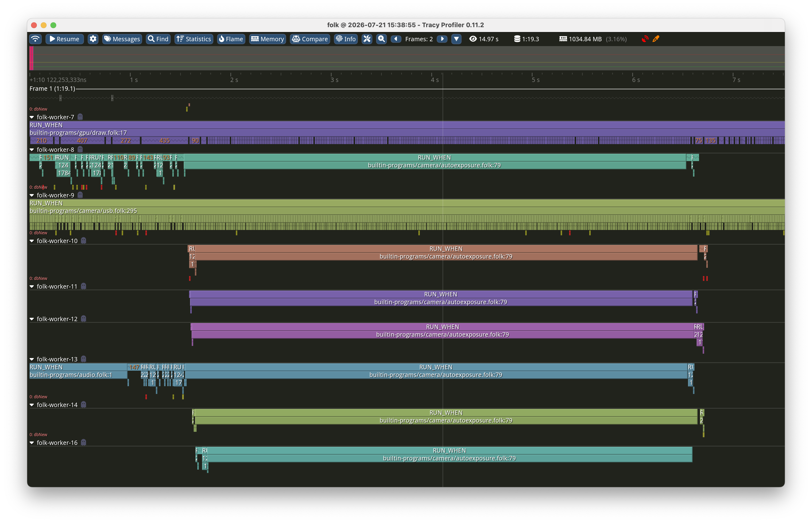Open the frame set dropdown arrow
This screenshot has width=812, height=523.
(x=456, y=39)
